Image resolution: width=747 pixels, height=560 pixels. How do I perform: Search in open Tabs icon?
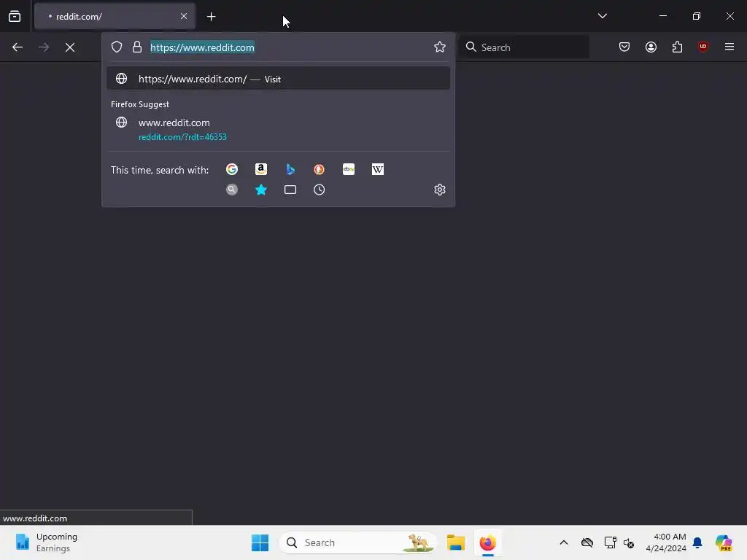290,190
